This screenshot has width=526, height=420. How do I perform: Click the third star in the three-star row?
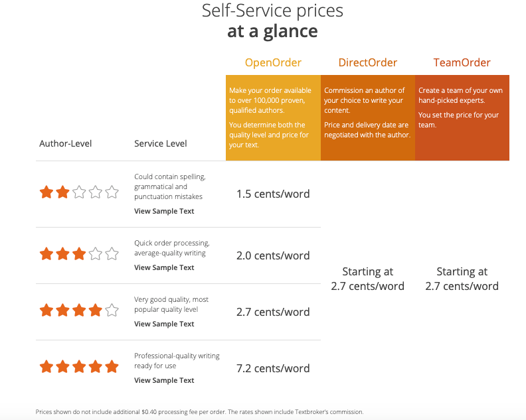pos(79,254)
